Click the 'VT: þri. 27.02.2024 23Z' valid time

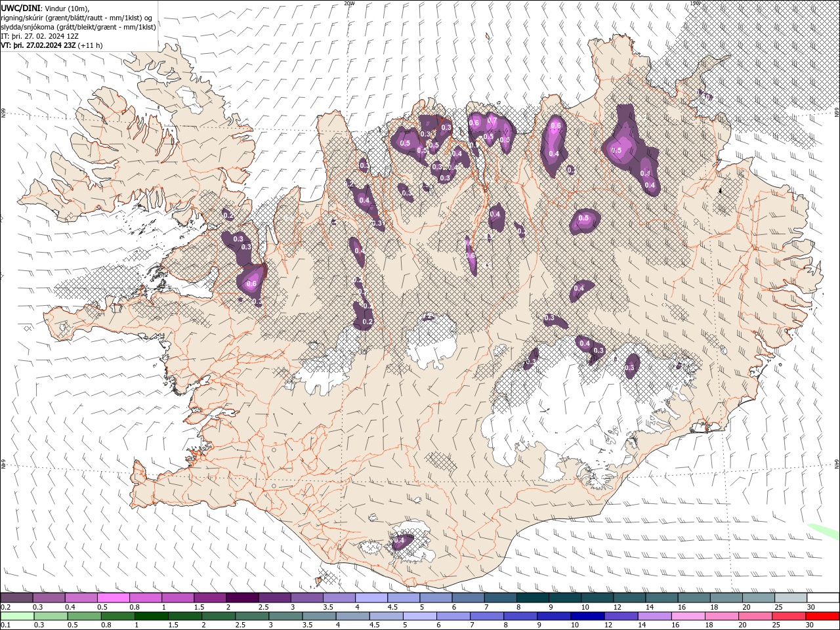[38, 45]
